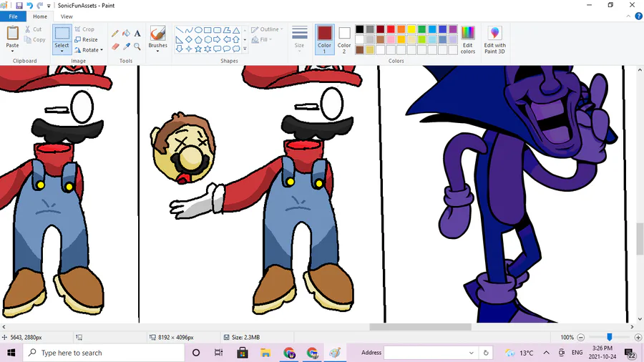Open the Windows Start menu
The height and width of the screenshot is (362, 644).
pyautogui.click(x=11, y=353)
